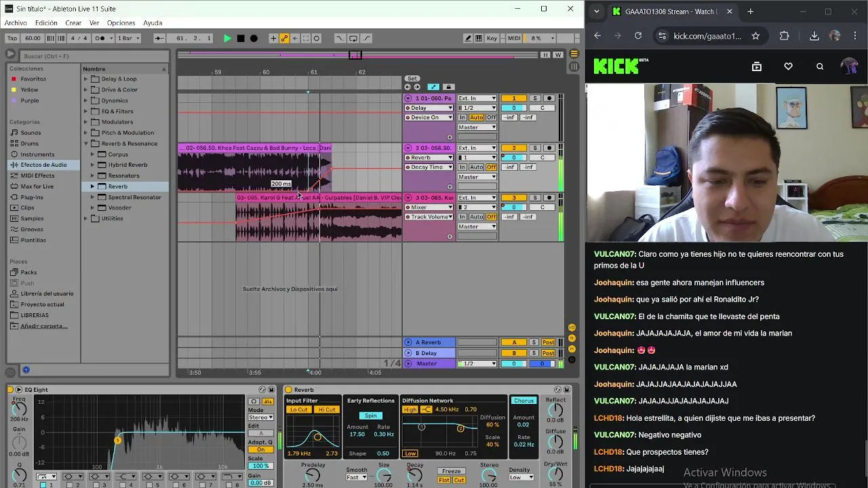Viewport: 868px width, 488px height.
Task: Click the Freeze button in Reverb
Action: coord(451,471)
